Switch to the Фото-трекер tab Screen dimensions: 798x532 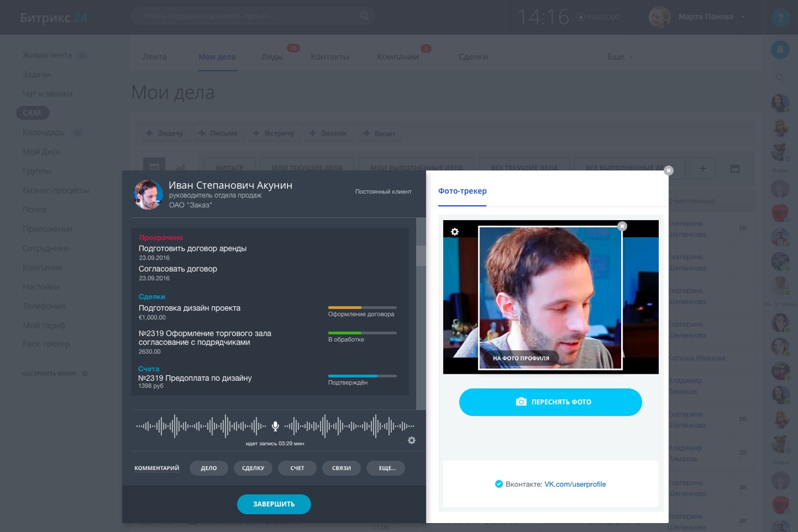click(462, 191)
